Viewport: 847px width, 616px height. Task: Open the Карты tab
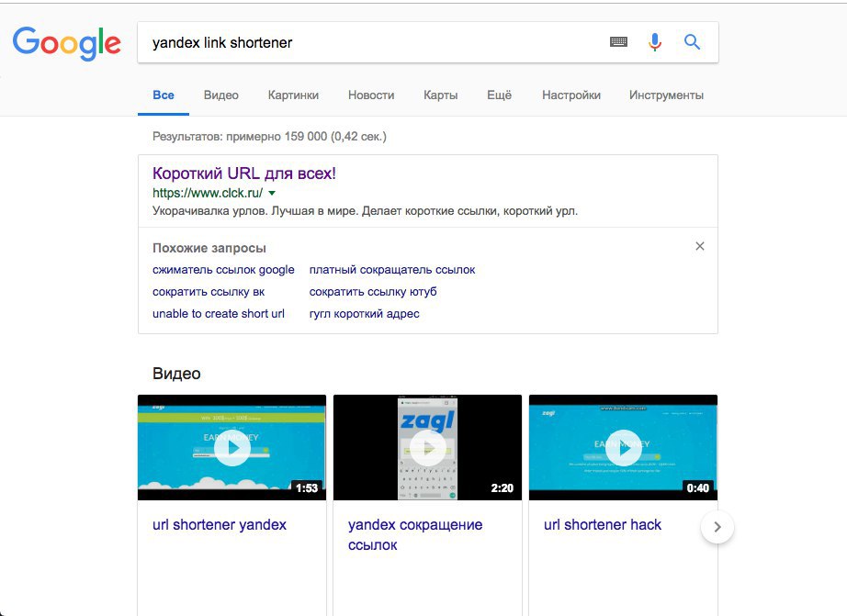[x=440, y=95]
